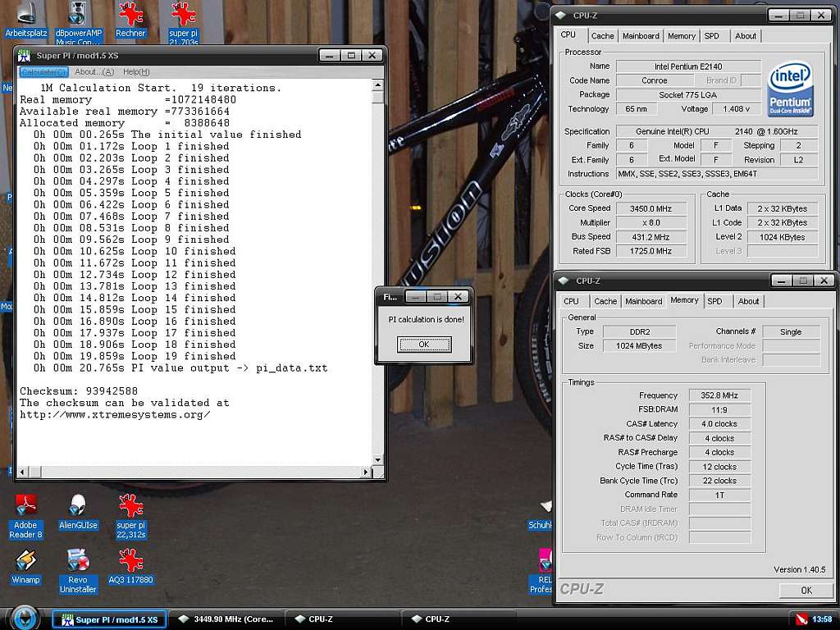This screenshot has width=840, height=630.
Task: Click the CAS# Latency value 4.0 clocks
Action: tap(719, 424)
